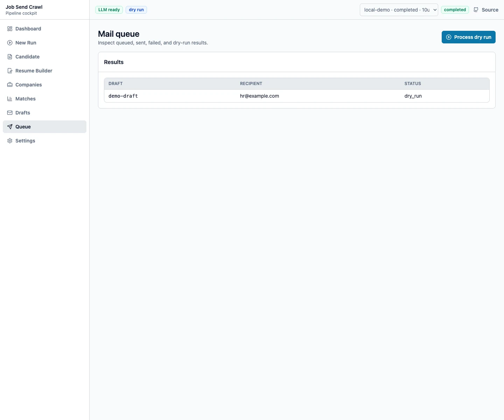Click the Process dry run button
This screenshot has width=504, height=420.
click(469, 37)
